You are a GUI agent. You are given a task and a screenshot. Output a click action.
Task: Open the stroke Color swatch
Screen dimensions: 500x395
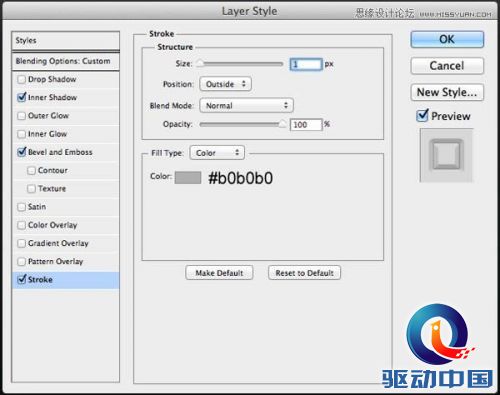pos(188,177)
